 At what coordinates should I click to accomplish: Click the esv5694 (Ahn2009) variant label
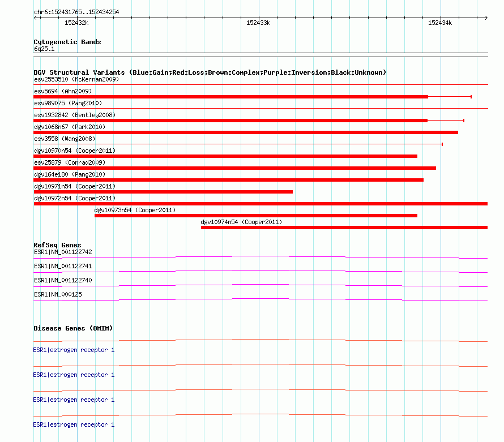pyautogui.click(x=63, y=91)
